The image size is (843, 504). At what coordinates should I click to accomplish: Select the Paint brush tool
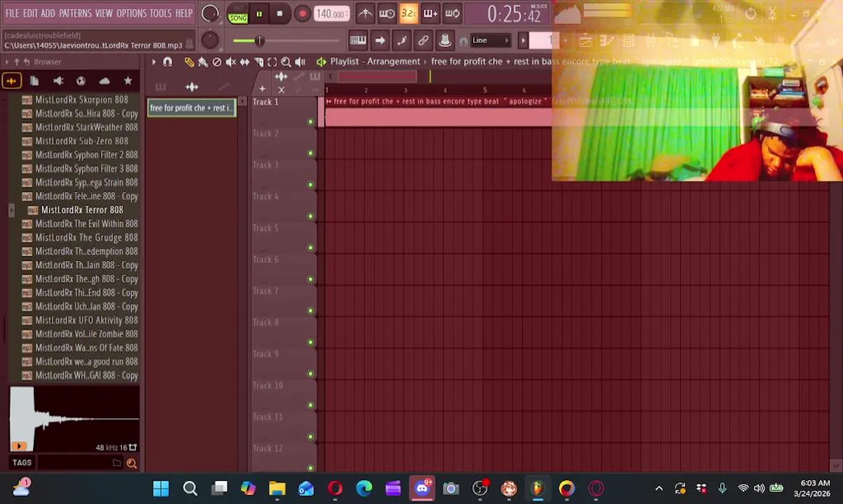click(203, 62)
